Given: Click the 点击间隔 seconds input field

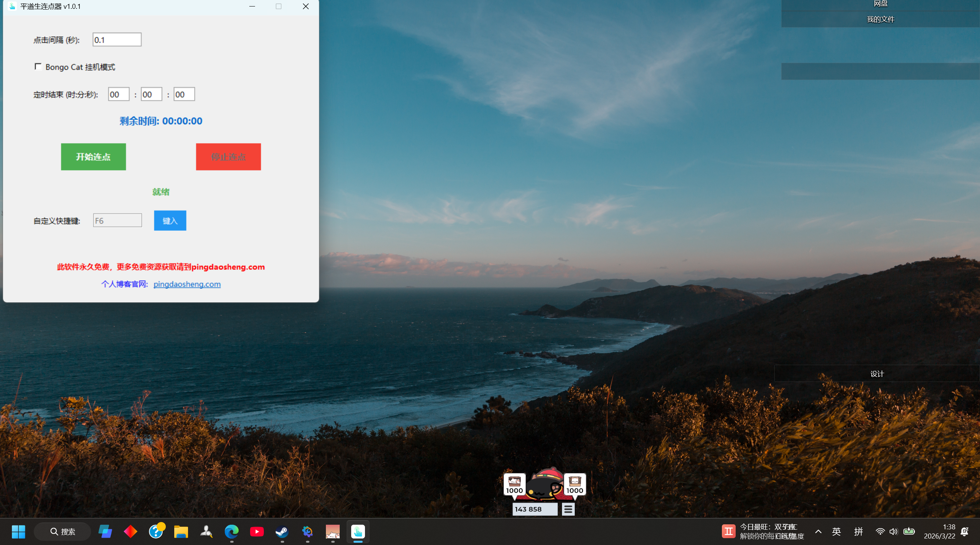Looking at the screenshot, I should pyautogui.click(x=117, y=40).
